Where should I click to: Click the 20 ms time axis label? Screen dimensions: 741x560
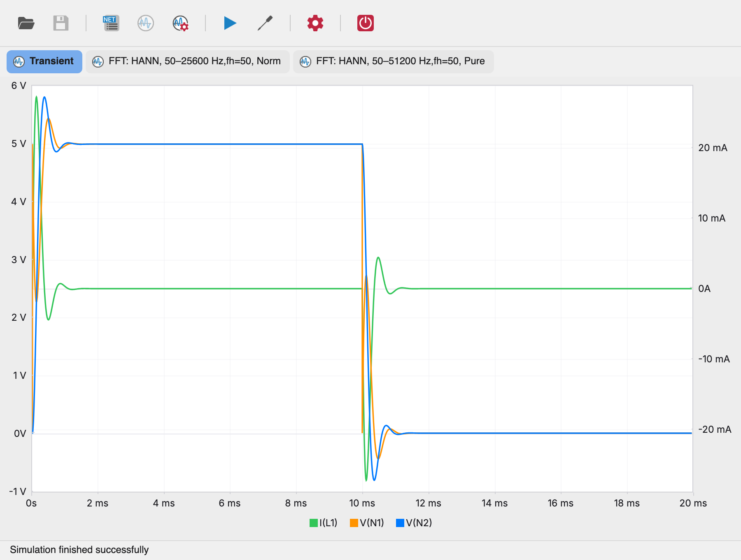[x=693, y=503]
